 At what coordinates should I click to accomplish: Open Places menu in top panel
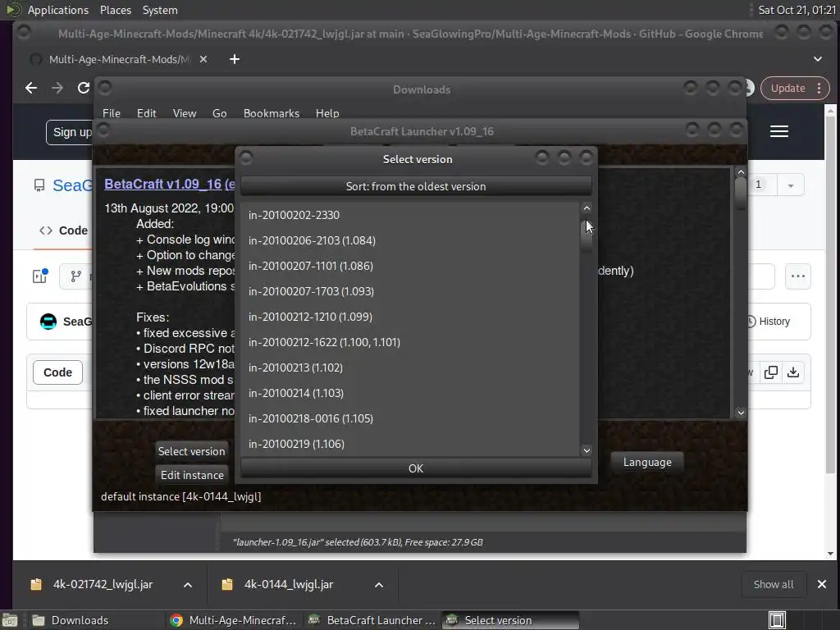[115, 10]
